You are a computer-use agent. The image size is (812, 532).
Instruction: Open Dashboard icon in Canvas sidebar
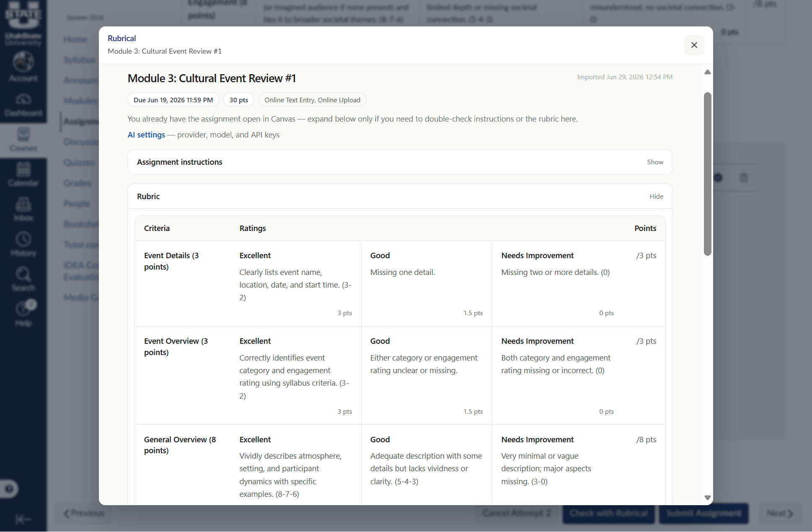(x=23, y=105)
